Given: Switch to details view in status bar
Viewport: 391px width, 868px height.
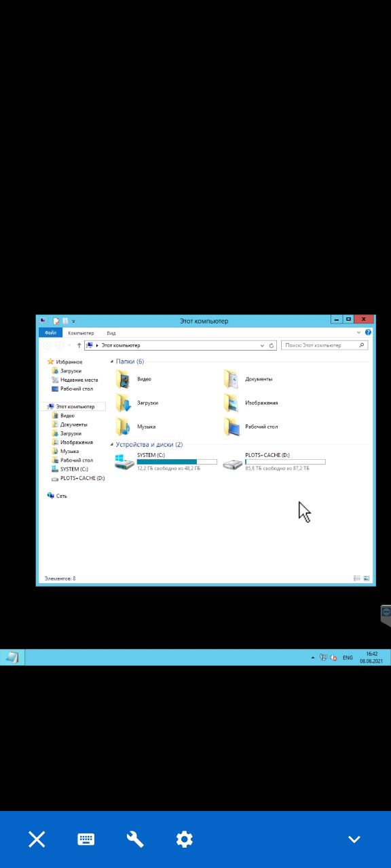Looking at the screenshot, I should (357, 578).
